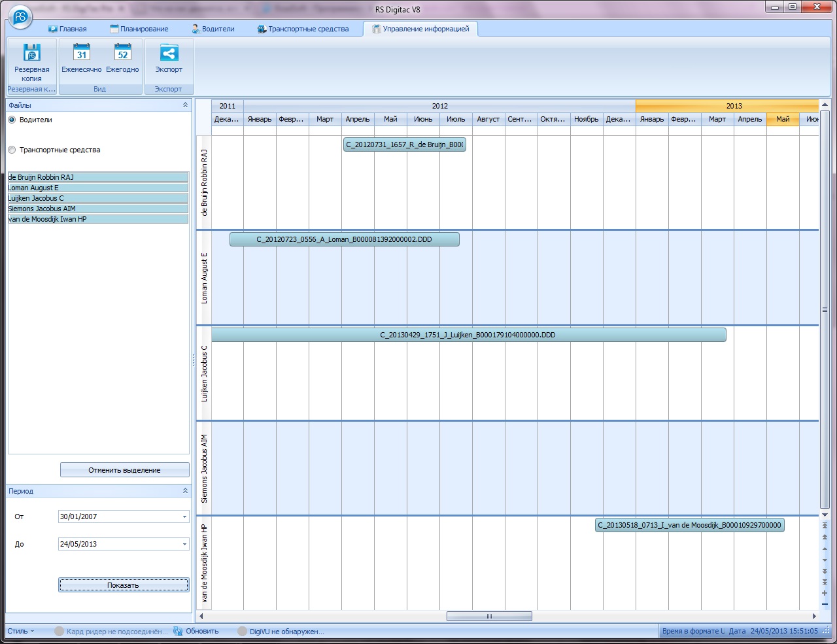
Task: Click the Обновить link in status bar
Action: point(203,632)
